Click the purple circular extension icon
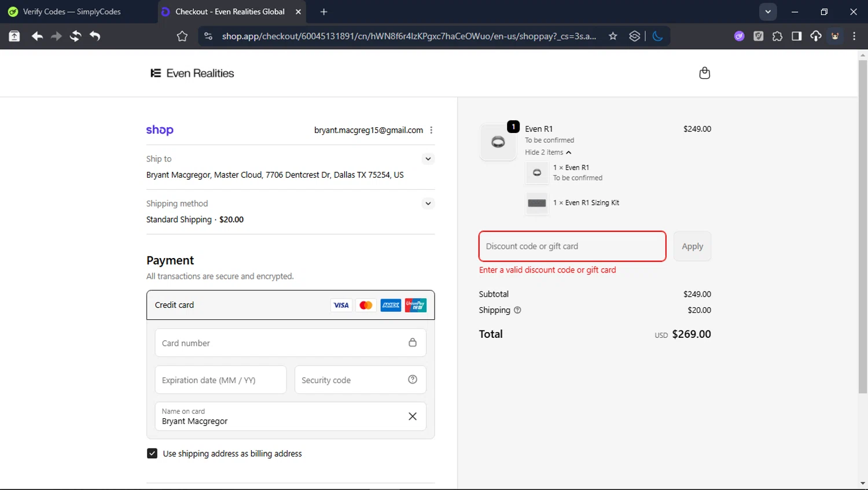Viewport: 868px width, 490px height. click(739, 36)
